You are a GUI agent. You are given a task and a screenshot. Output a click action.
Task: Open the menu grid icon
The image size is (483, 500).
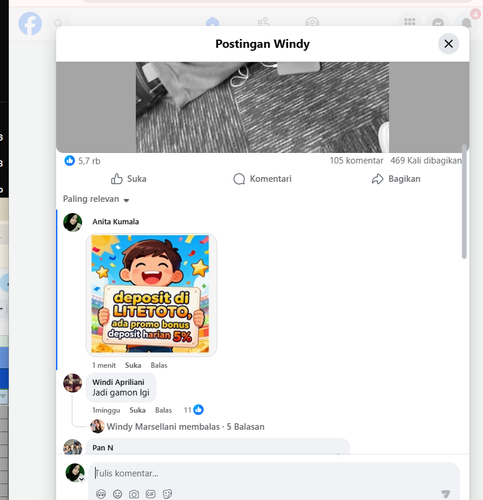coord(410,22)
